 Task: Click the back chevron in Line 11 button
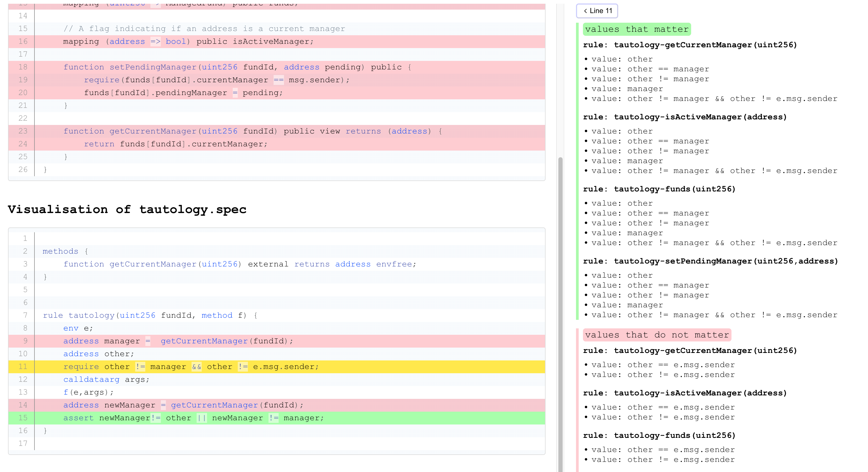(x=585, y=11)
